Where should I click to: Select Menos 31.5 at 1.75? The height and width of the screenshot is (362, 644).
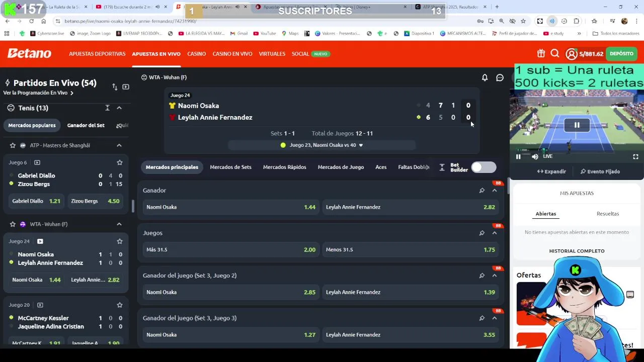[411, 250]
